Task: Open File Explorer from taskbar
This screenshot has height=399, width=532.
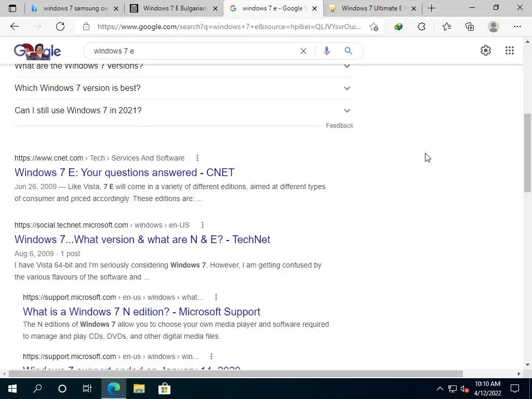Action: coord(139,389)
